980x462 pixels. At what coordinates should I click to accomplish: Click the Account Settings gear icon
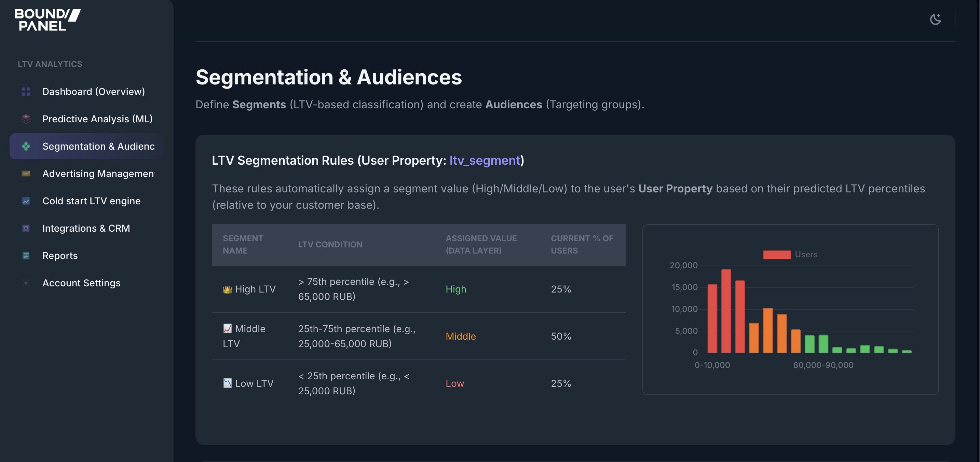click(26, 283)
